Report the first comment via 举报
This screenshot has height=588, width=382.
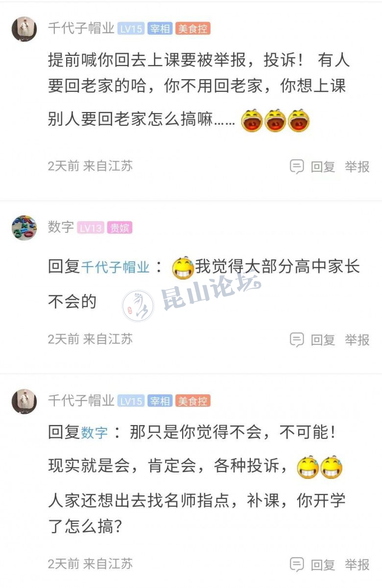click(357, 167)
